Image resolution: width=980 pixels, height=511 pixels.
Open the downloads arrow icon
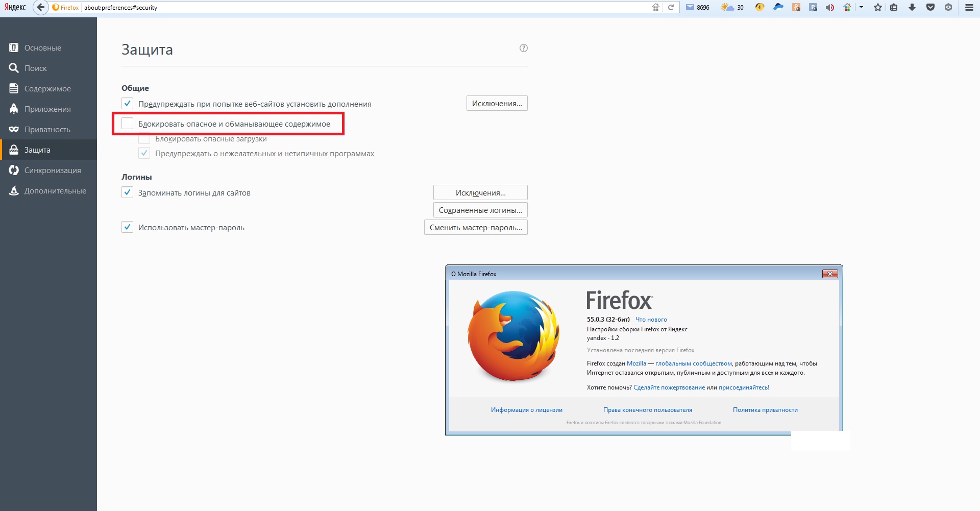tap(912, 7)
